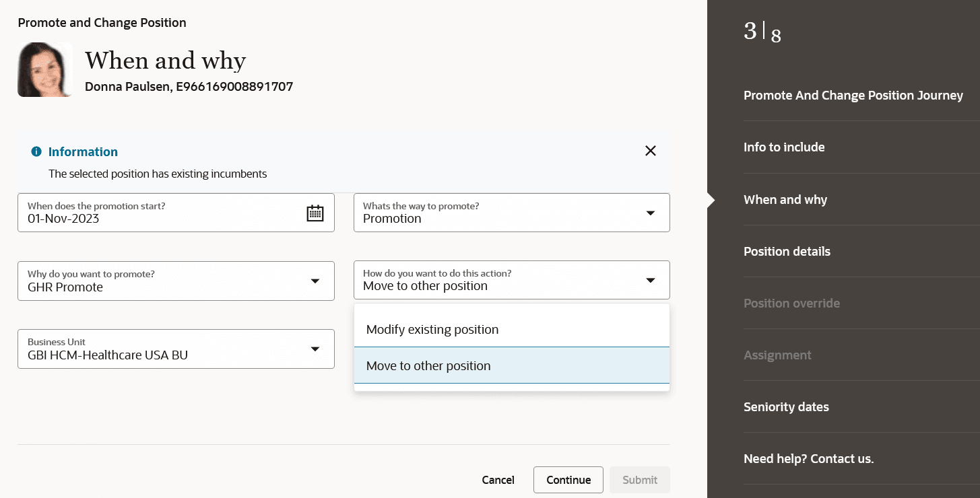980x498 pixels.
Task: Go to 'Info to include' step
Action: point(784,147)
